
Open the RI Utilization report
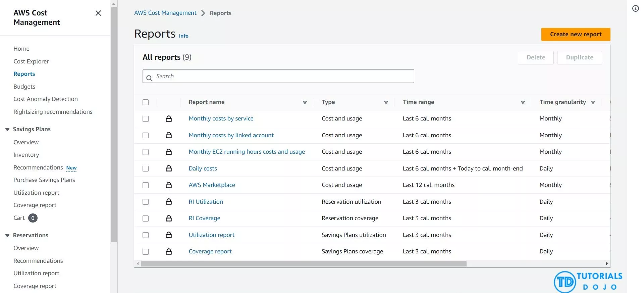(x=206, y=202)
